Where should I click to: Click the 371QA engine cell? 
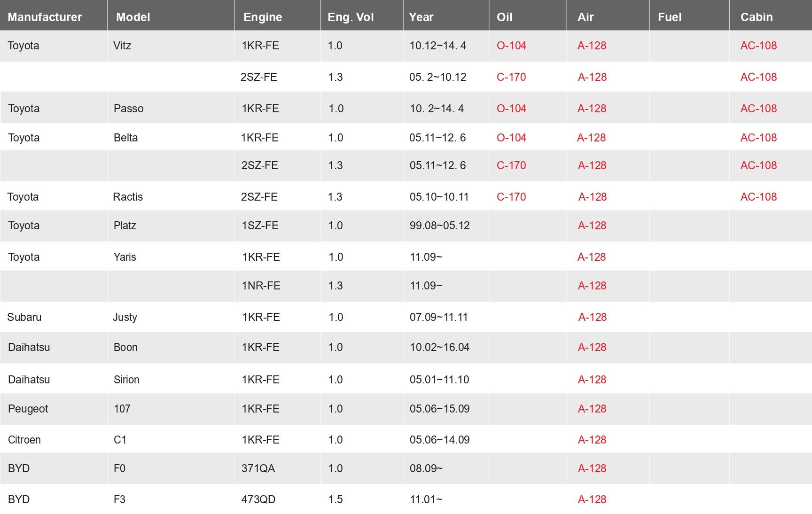click(258, 468)
